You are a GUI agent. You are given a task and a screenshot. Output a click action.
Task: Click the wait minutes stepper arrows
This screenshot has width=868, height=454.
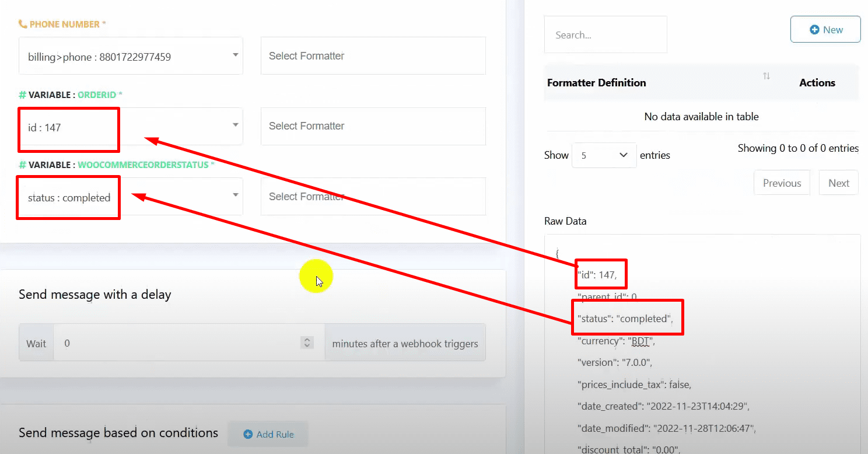click(x=307, y=343)
